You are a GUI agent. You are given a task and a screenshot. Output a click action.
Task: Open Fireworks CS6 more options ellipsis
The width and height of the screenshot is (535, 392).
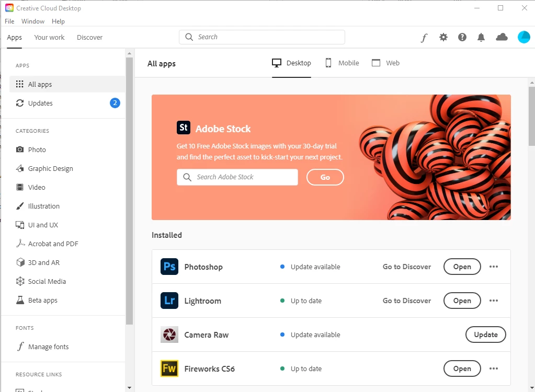(493, 368)
